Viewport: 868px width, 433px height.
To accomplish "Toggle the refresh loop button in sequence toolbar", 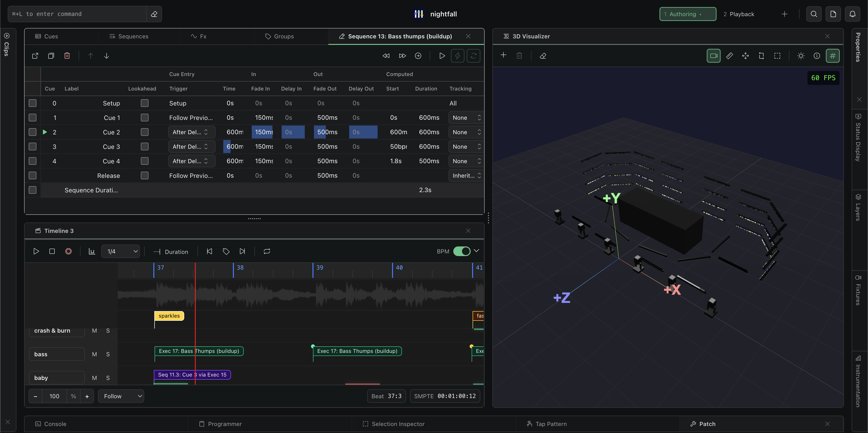I will click(474, 56).
